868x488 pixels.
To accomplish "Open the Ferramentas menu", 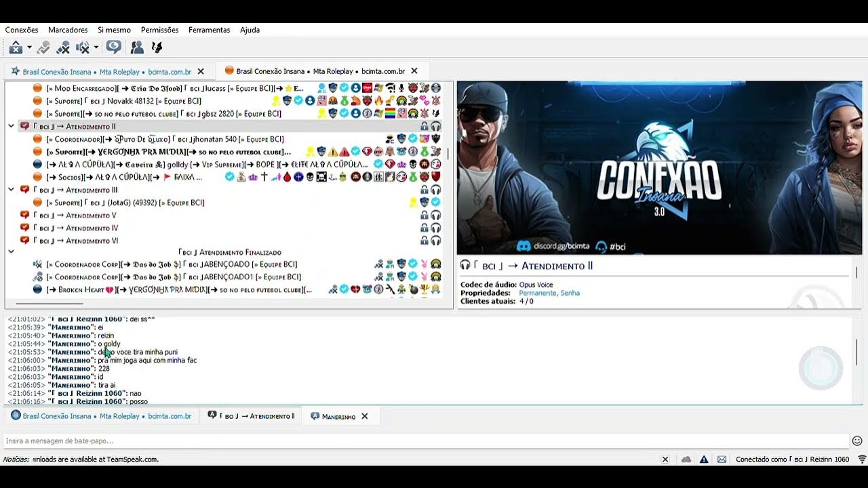I will pyautogui.click(x=209, y=30).
